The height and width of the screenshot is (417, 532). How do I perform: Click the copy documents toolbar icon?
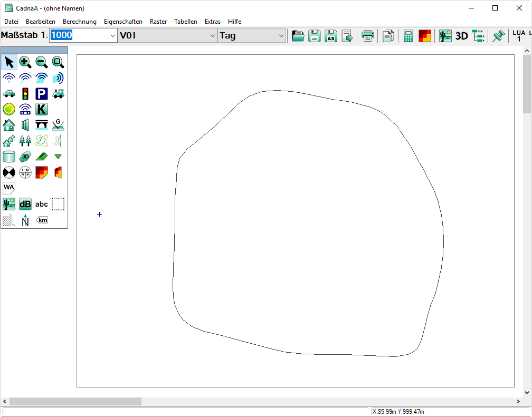click(x=388, y=36)
